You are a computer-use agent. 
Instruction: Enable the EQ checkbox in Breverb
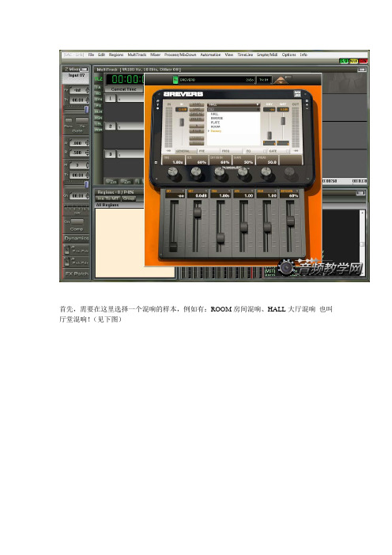coord(266,151)
